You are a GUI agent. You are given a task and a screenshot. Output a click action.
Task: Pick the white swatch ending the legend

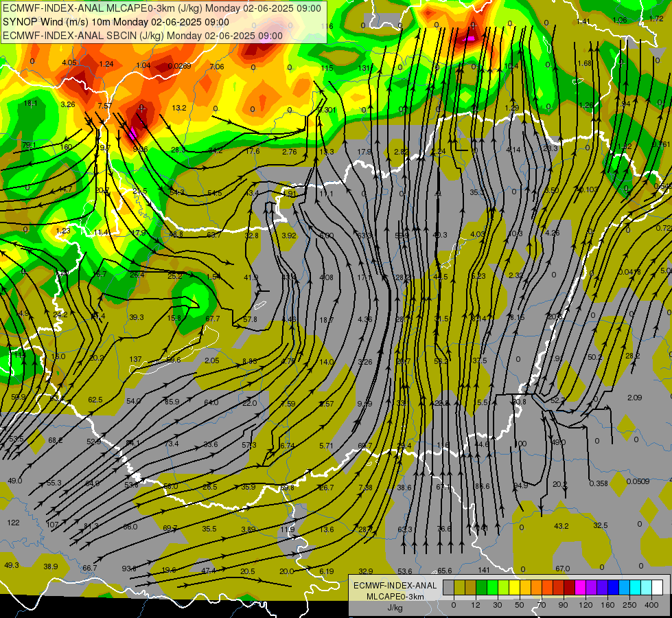[657, 587]
